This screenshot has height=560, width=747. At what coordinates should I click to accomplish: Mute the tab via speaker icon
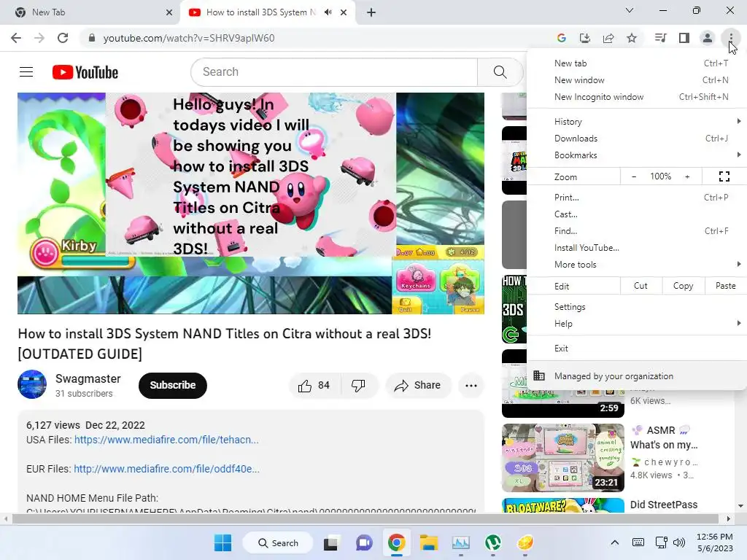pyautogui.click(x=328, y=12)
